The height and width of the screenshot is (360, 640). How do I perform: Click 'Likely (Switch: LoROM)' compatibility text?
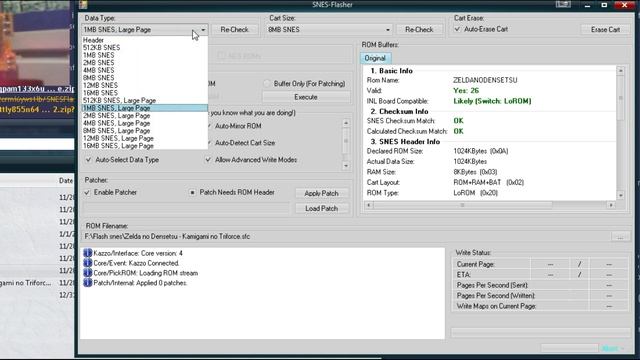point(492,101)
